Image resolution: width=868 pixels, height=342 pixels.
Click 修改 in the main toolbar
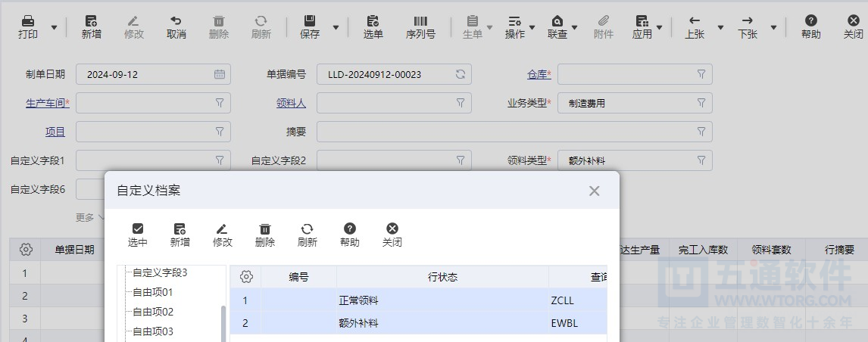133,27
